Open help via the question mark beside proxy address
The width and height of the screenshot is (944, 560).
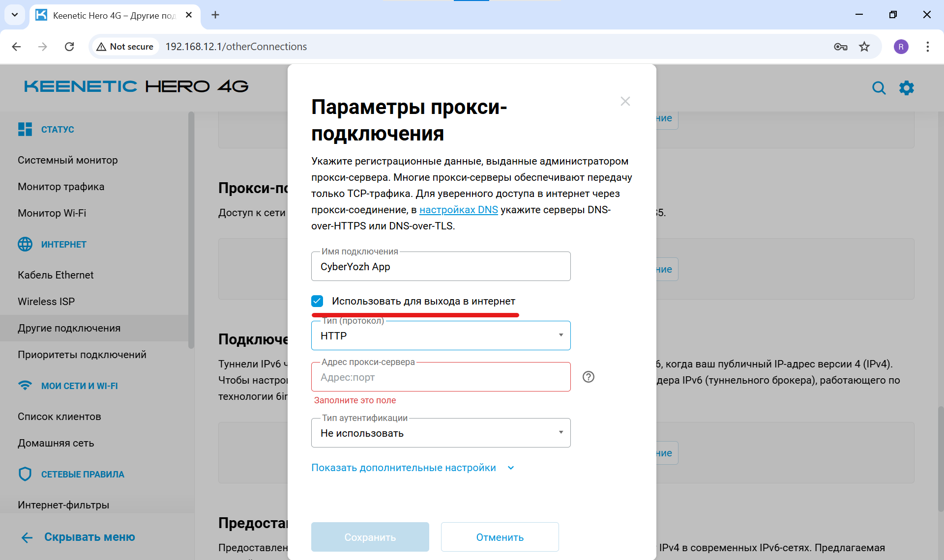(x=589, y=377)
